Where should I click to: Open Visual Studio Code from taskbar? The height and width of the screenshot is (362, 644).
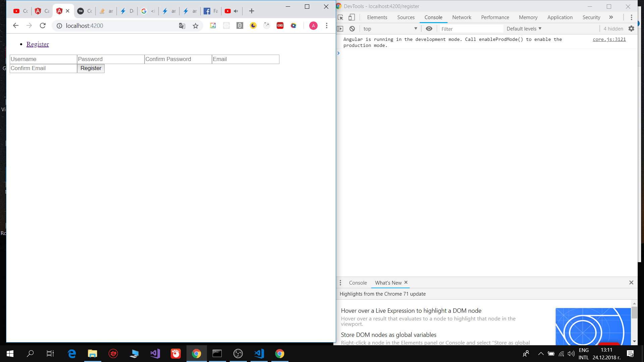259,354
